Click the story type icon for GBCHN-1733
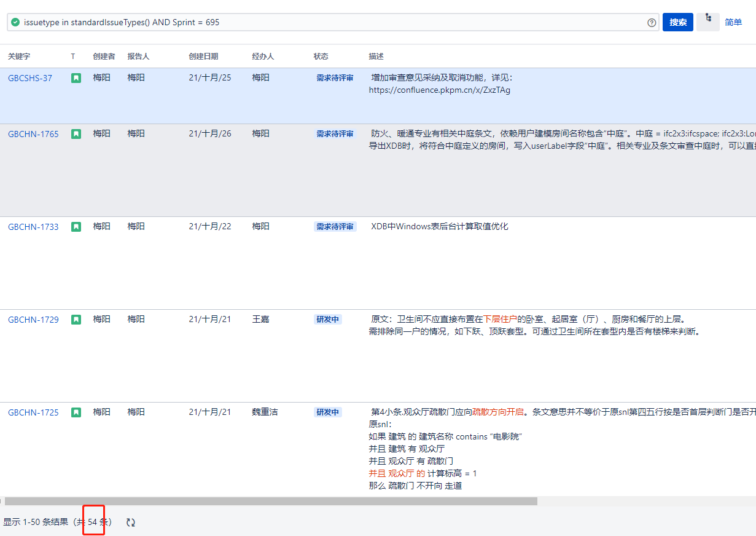The image size is (756, 536). coord(76,227)
